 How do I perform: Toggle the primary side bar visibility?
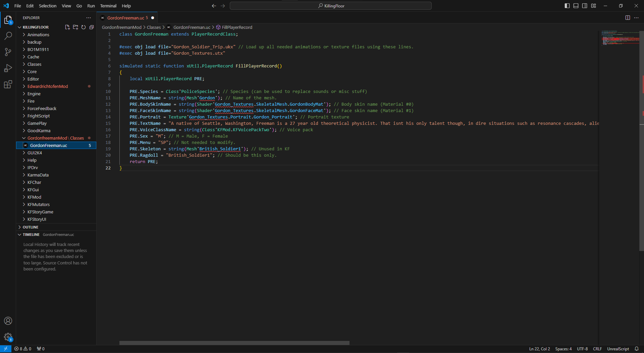coord(567,6)
